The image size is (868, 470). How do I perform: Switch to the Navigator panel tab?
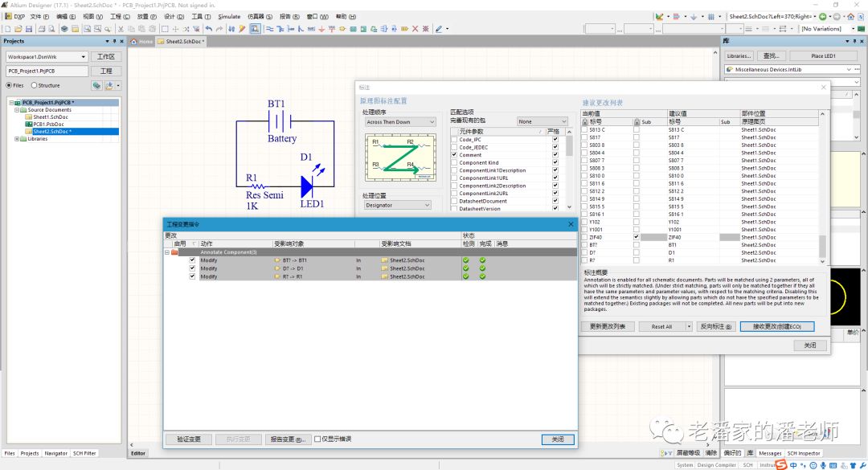[55, 453]
